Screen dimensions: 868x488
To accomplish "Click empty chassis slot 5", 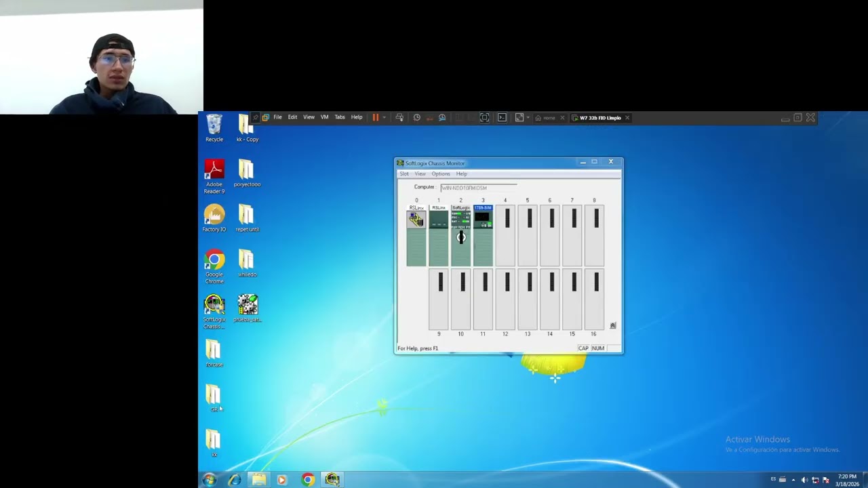I will [528, 236].
